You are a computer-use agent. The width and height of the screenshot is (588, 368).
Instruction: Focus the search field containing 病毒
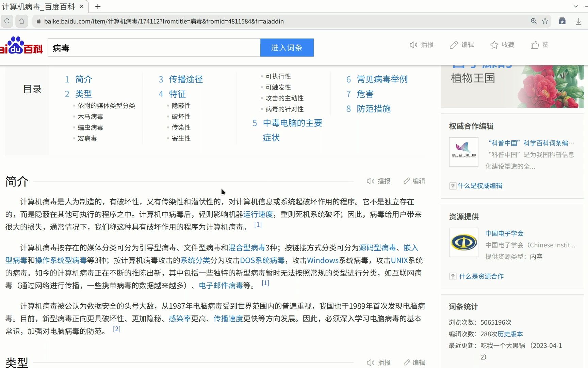click(154, 48)
